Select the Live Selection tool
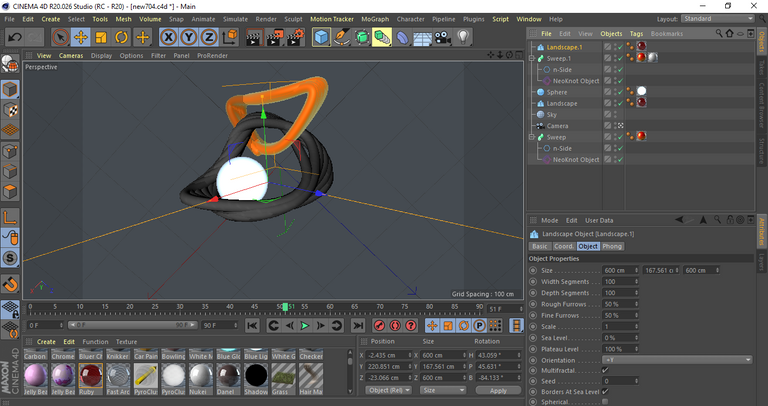The height and width of the screenshot is (406, 768). [60, 37]
